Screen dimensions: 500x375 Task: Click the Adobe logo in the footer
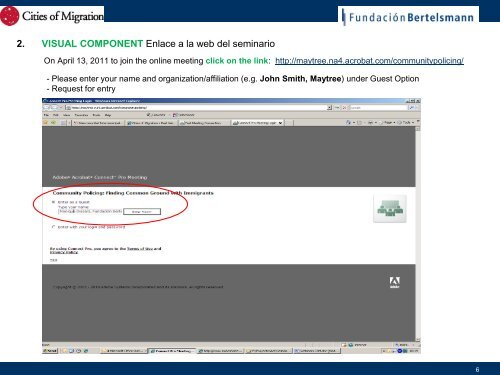(395, 282)
